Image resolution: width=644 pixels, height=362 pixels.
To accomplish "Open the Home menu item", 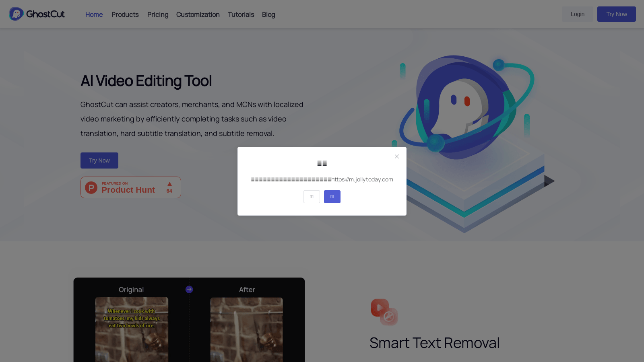I will 94,14.
